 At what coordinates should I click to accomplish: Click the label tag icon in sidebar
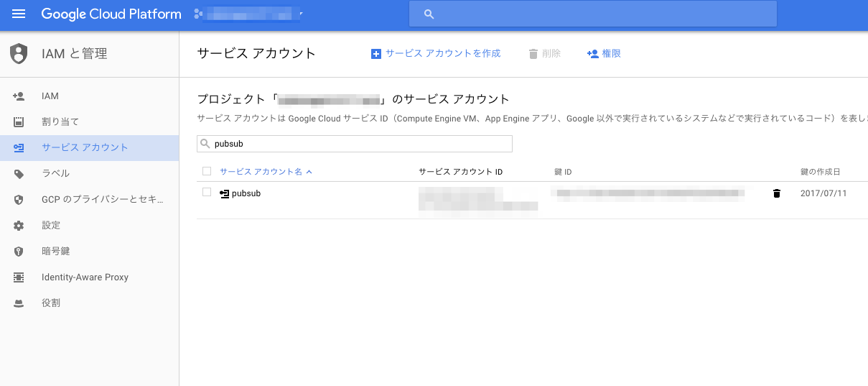19,174
